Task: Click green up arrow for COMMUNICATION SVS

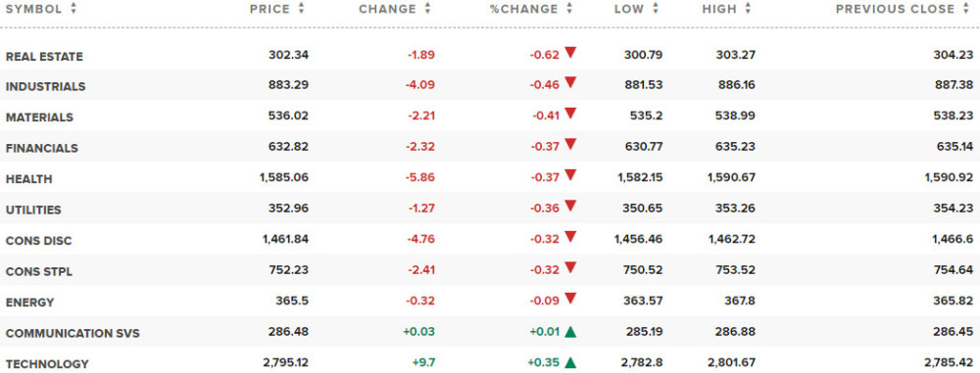Action: pos(570,332)
